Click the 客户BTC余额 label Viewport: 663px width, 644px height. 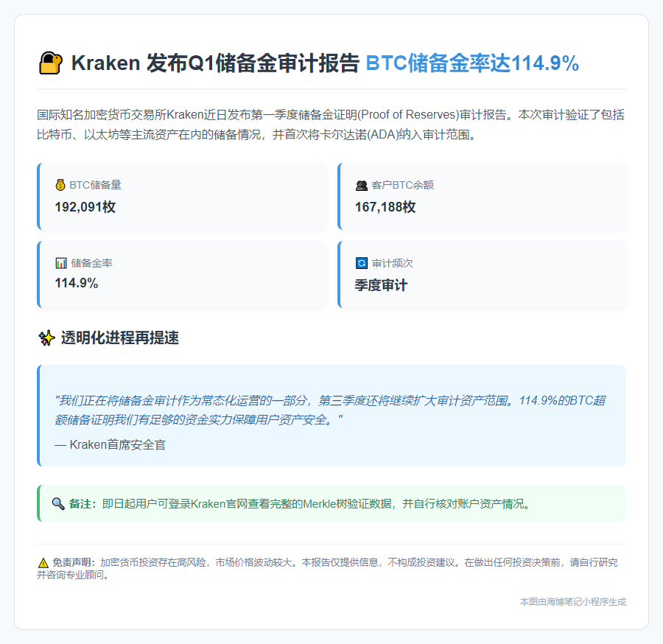402,185
